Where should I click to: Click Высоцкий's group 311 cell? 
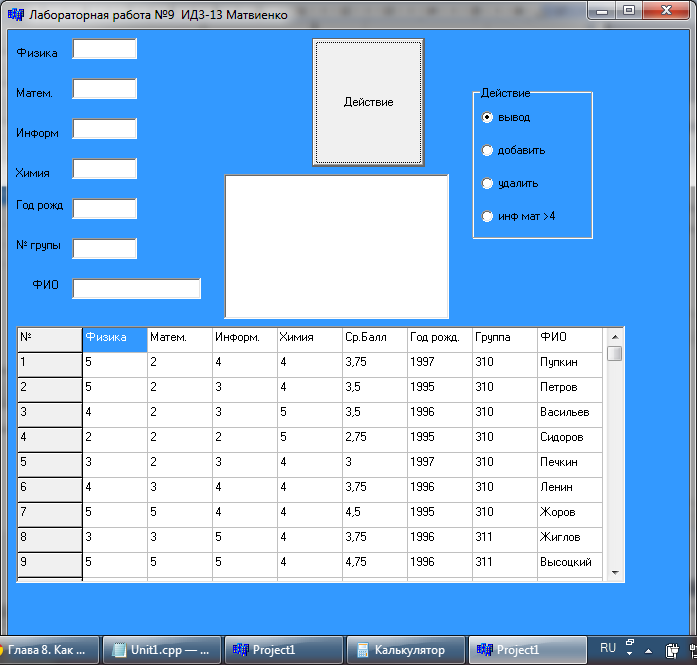pos(505,565)
